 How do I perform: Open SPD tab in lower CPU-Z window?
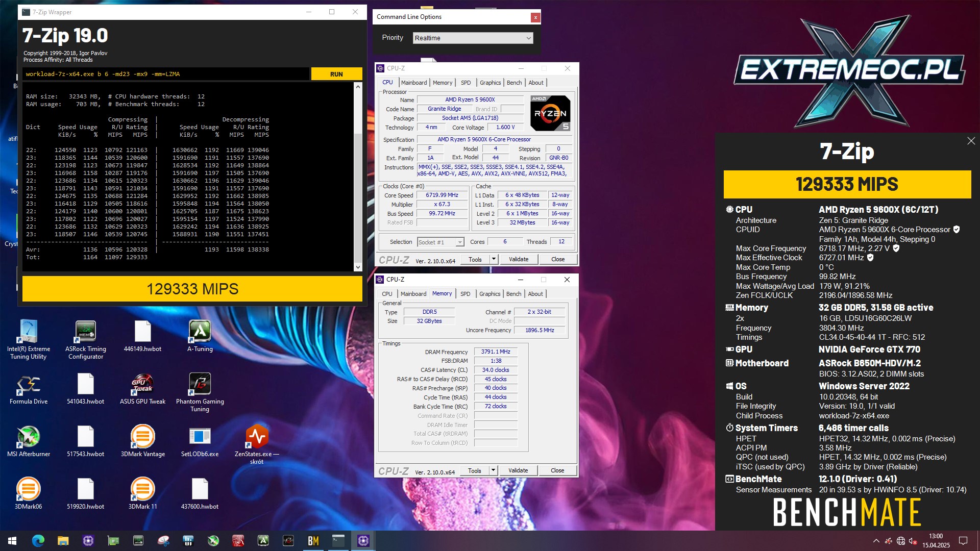click(x=465, y=294)
